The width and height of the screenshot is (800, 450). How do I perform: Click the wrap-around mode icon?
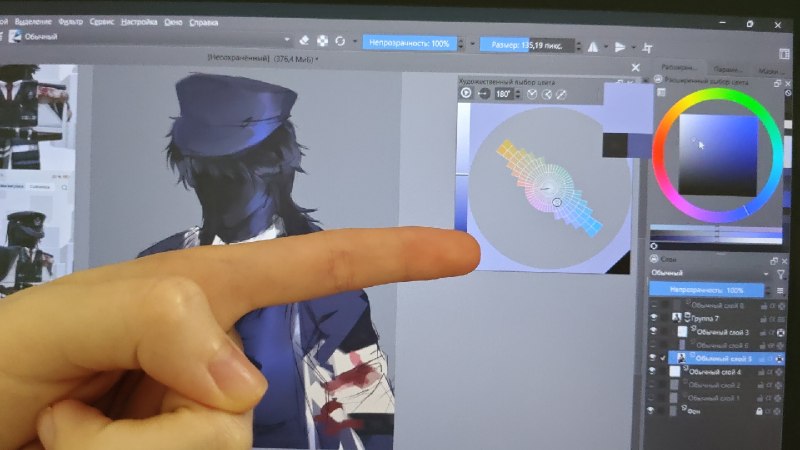pyautogui.click(x=647, y=48)
